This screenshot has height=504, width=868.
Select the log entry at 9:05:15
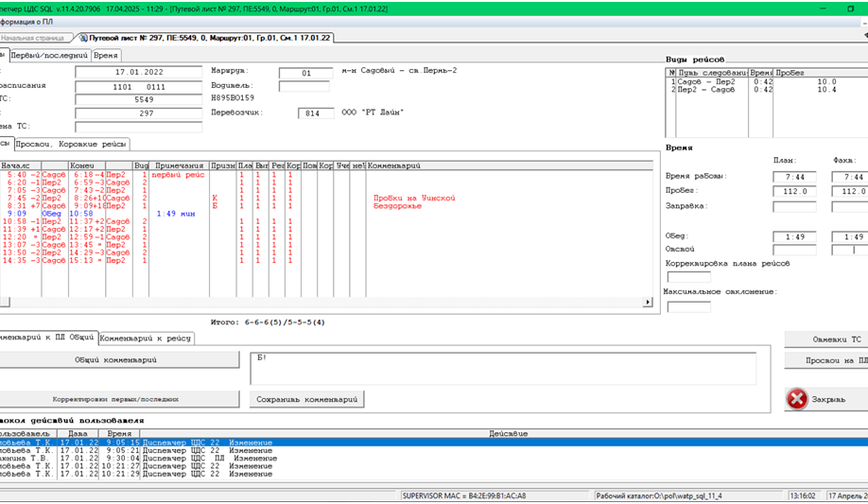click(x=434, y=443)
